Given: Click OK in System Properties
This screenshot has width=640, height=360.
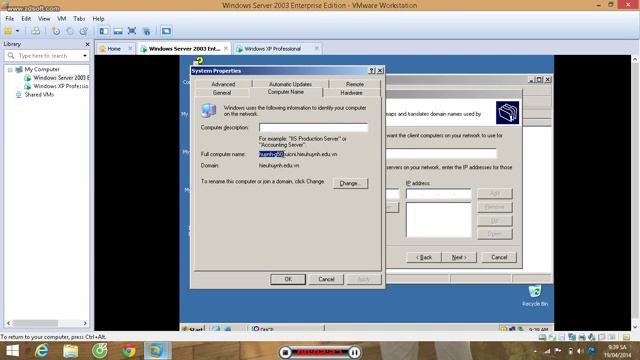Looking at the screenshot, I should 288,279.
